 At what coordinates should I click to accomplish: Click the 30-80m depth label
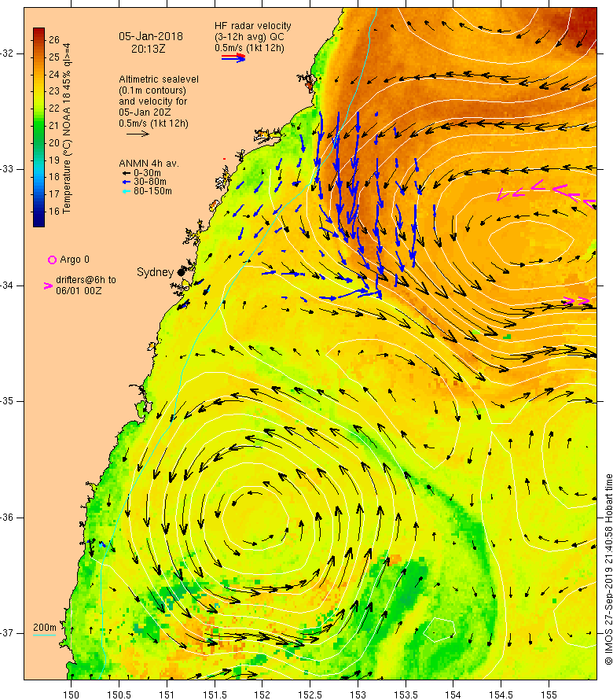coord(150,182)
